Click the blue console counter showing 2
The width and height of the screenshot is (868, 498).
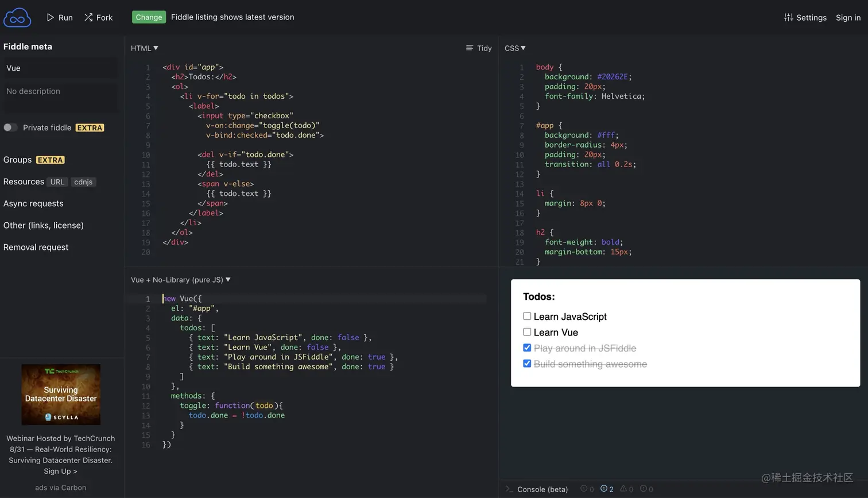click(x=607, y=489)
